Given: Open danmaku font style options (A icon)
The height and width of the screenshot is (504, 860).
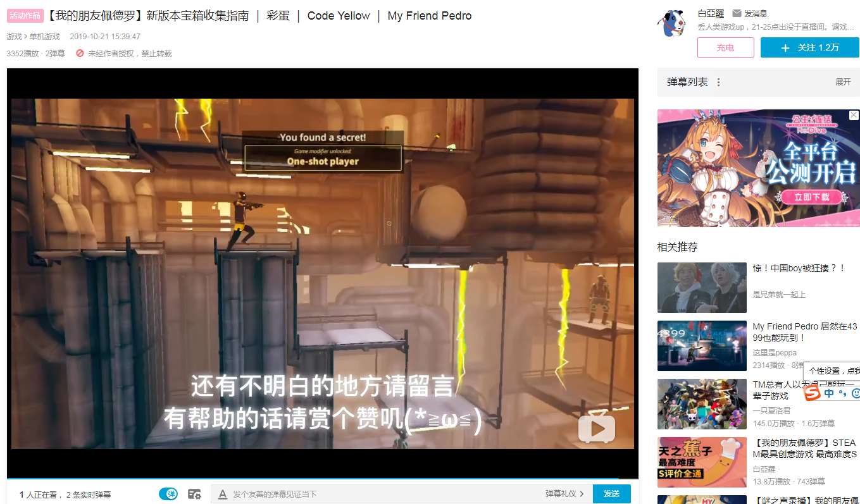Looking at the screenshot, I should click(x=222, y=494).
